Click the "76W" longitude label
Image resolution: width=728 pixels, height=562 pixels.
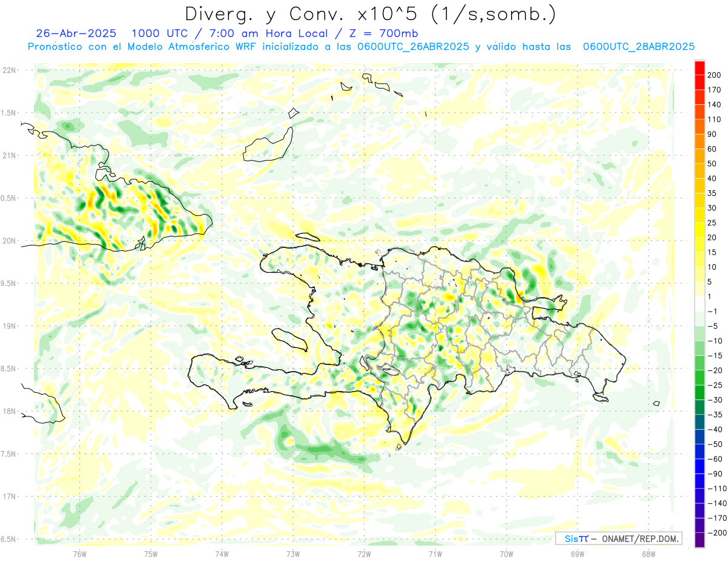80,554
